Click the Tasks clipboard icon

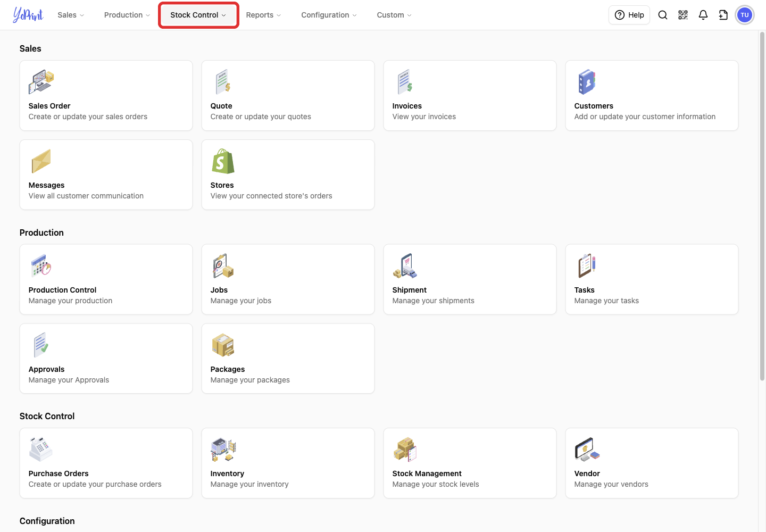[587, 266]
